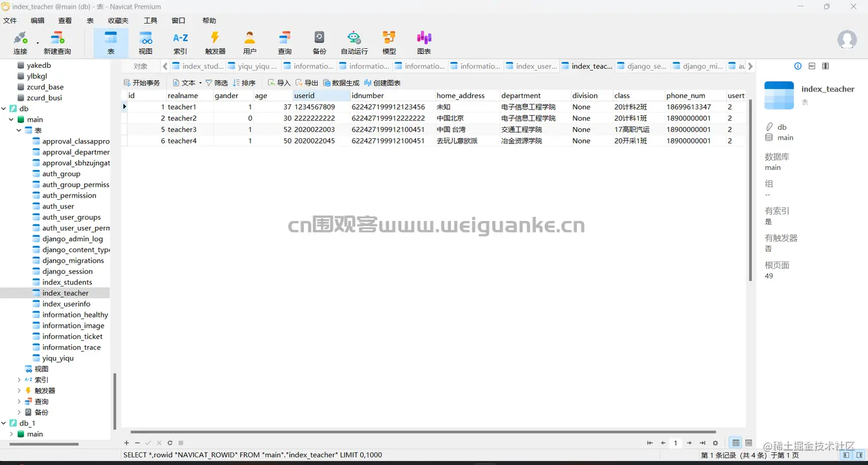Open the dropdown arrow beside 连接
868x465 pixels.
click(x=38, y=43)
